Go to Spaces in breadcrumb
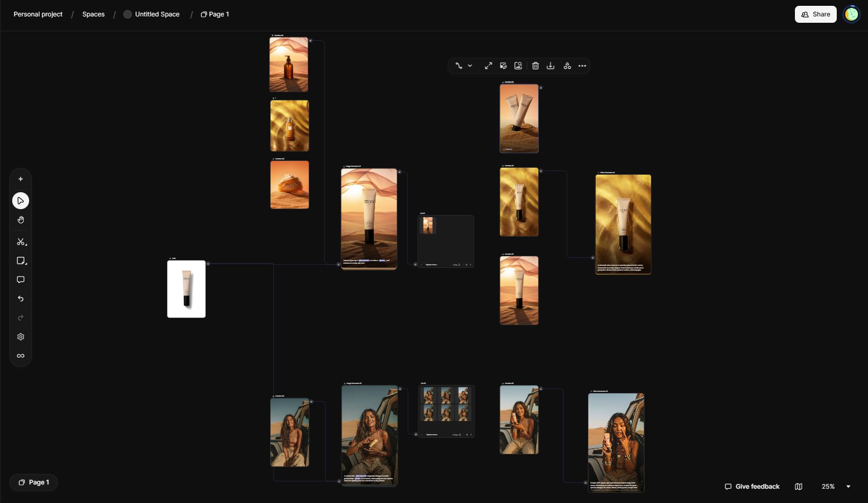 pos(93,14)
